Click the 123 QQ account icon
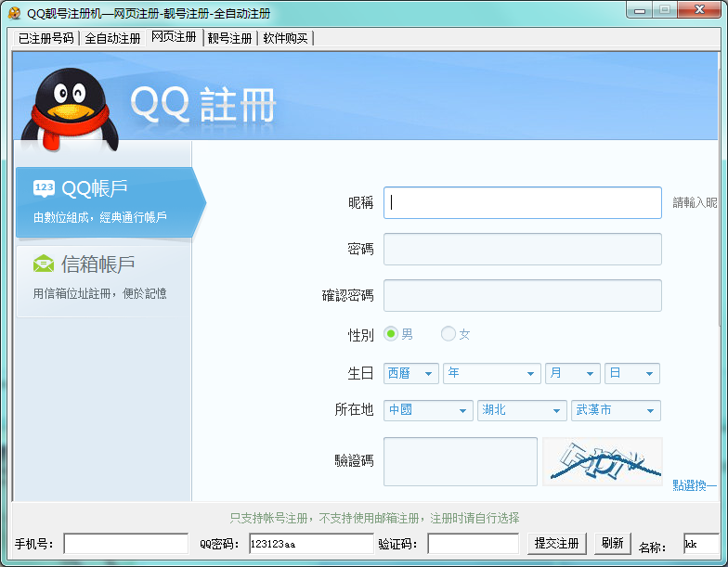 (x=45, y=187)
